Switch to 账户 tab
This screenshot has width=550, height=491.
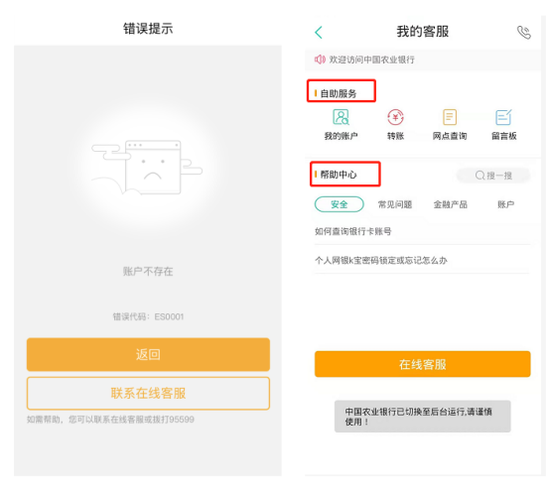click(x=505, y=204)
